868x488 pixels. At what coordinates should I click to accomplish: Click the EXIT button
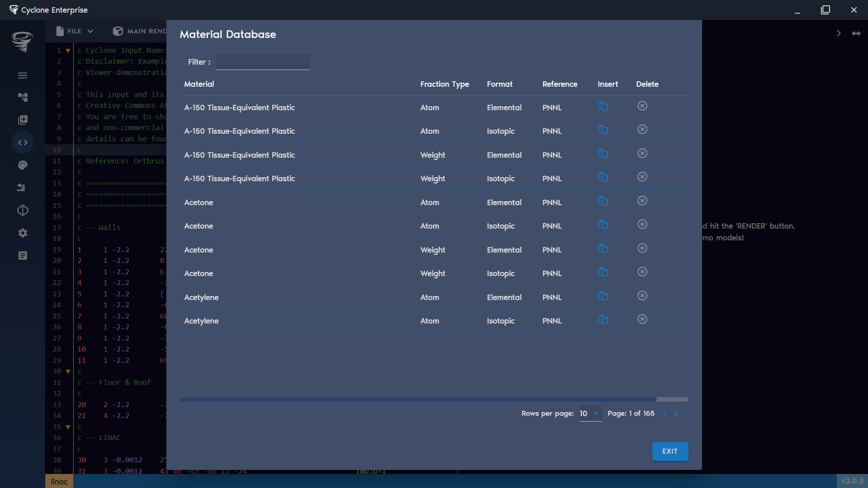pyautogui.click(x=670, y=451)
